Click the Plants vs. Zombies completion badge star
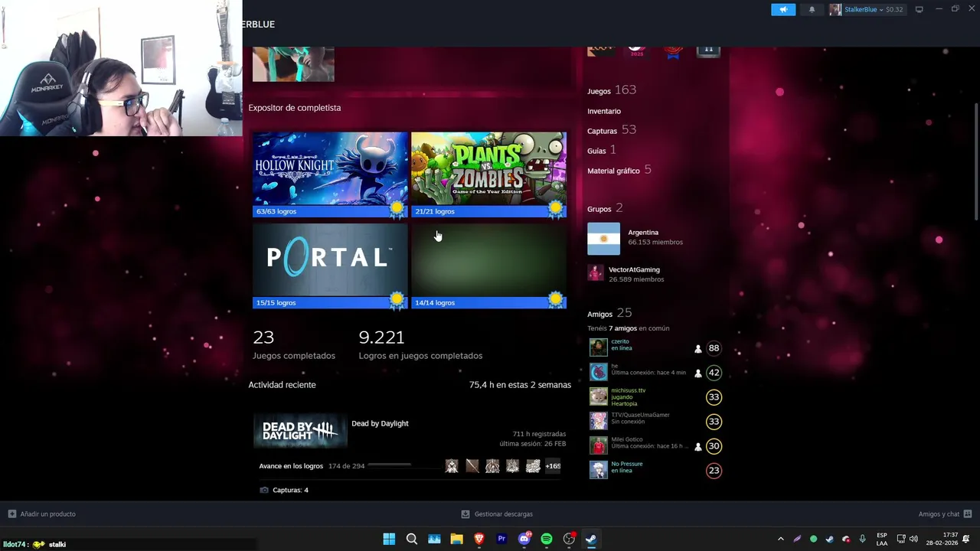 [x=555, y=209]
